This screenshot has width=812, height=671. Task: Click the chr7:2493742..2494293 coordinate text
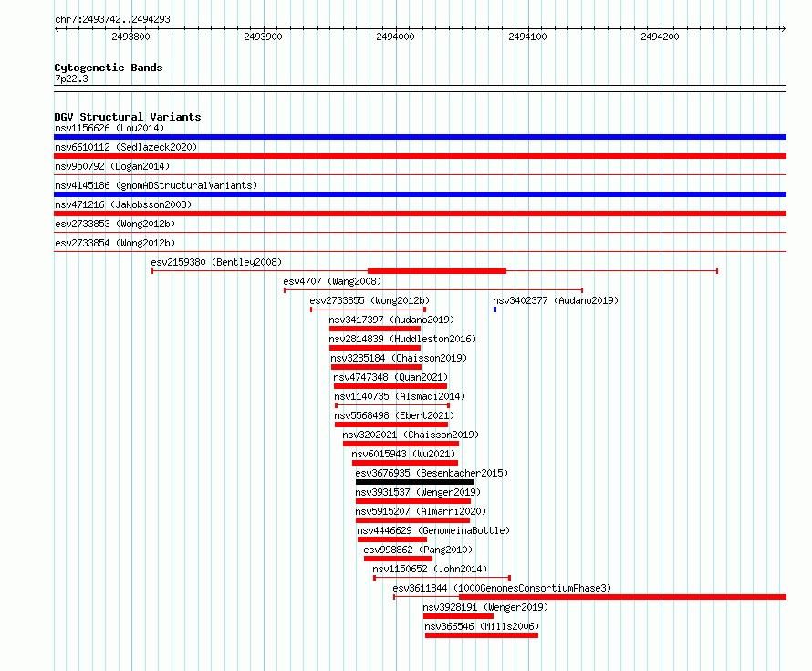pos(112,19)
